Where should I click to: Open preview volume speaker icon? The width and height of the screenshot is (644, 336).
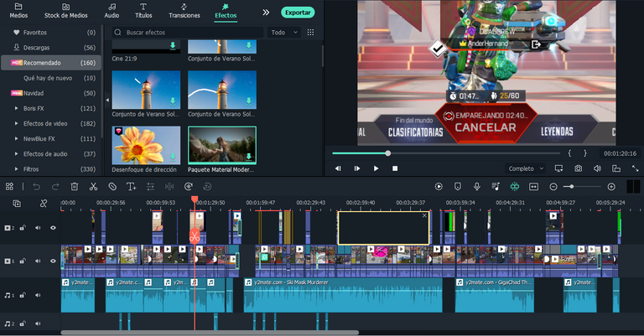tap(597, 168)
